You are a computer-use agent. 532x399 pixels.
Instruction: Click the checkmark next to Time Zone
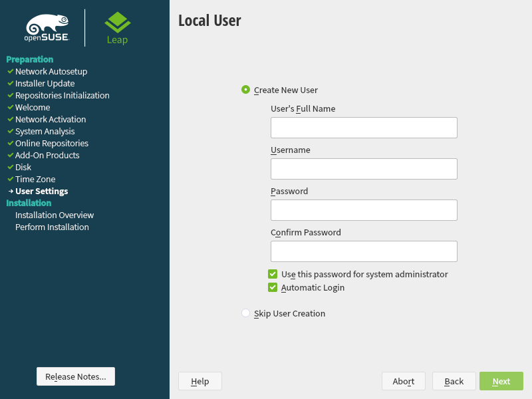coord(10,179)
